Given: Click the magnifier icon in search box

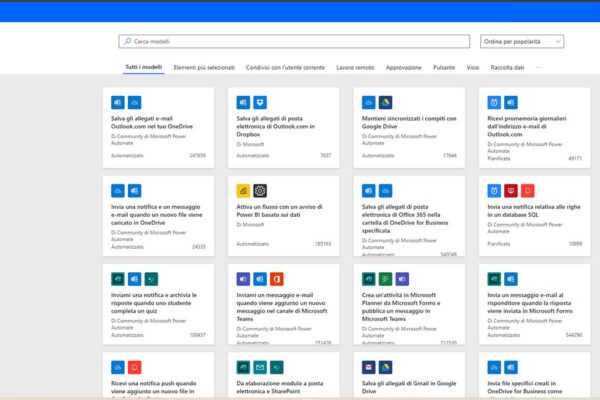Looking at the screenshot, I should [x=127, y=41].
